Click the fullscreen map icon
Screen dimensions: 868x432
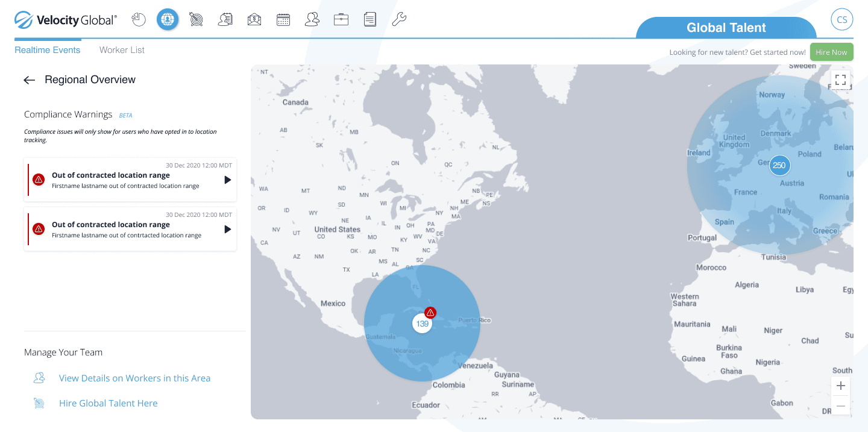tap(840, 80)
